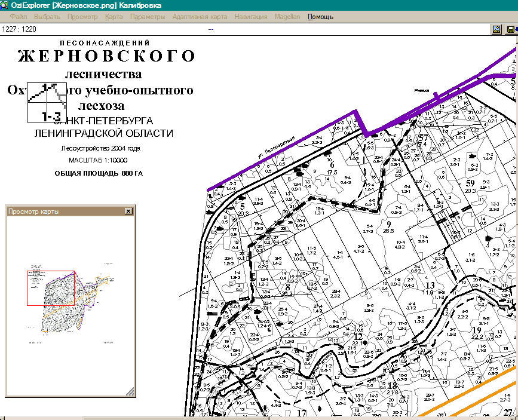The width and height of the screenshot is (518, 420).
Task: Click the Ржевка label on the map
Action: tap(422, 91)
